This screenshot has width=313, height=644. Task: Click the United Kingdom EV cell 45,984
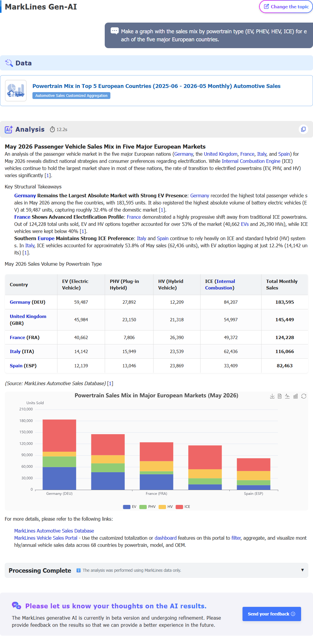click(81, 319)
